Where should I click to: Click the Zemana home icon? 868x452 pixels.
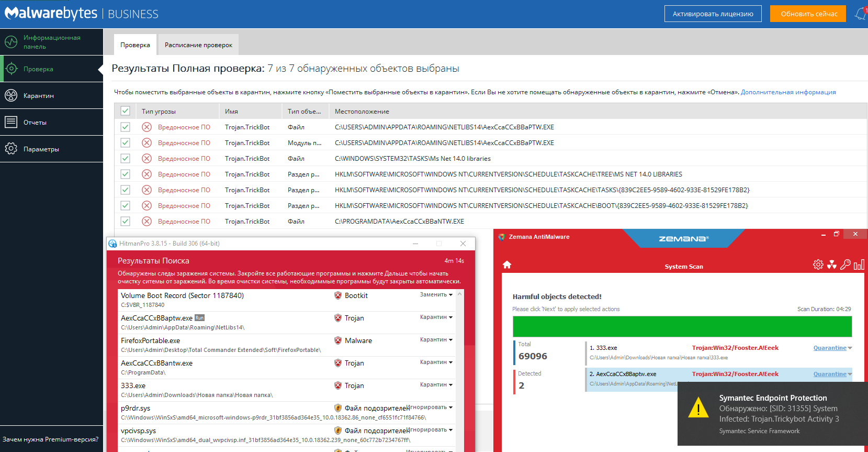[506, 264]
